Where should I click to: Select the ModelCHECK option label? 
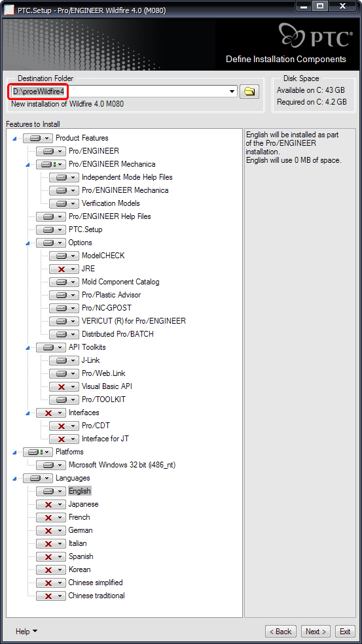pyautogui.click(x=103, y=256)
